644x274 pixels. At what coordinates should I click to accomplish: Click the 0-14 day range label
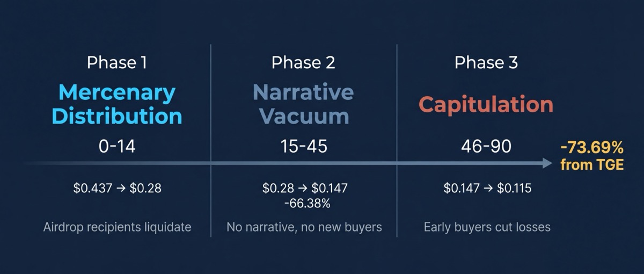117,146
